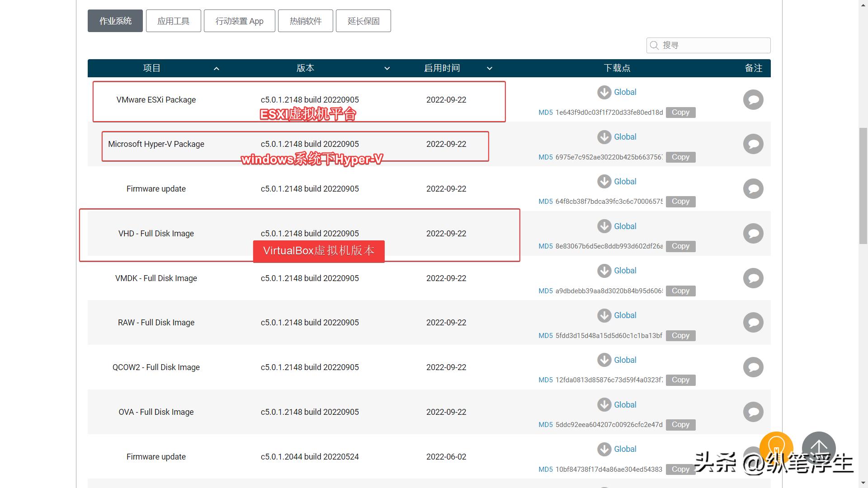Click the magnifier icon in the search box

[x=654, y=45]
